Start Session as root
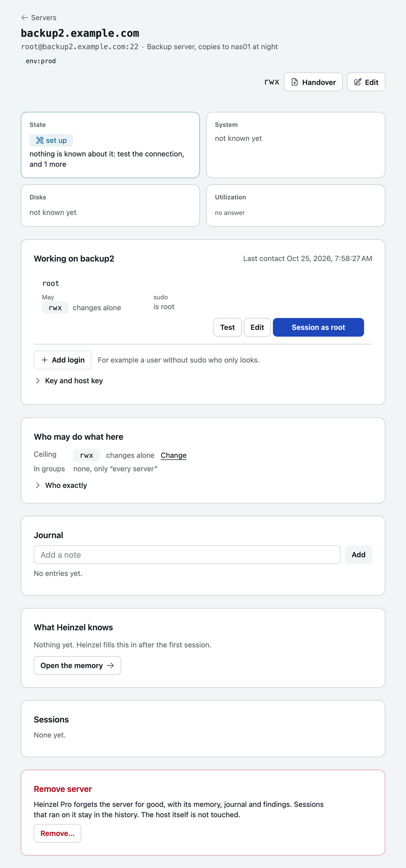406x868 pixels. tap(318, 327)
